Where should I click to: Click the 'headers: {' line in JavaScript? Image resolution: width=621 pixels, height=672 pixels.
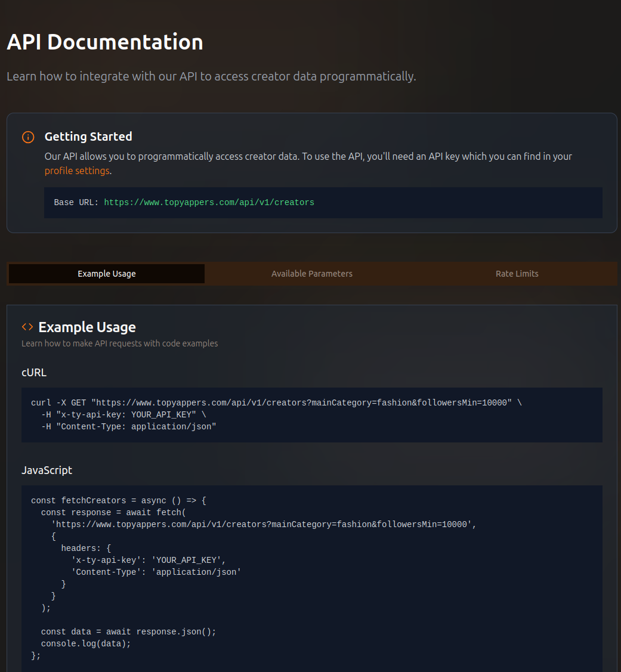coord(86,549)
